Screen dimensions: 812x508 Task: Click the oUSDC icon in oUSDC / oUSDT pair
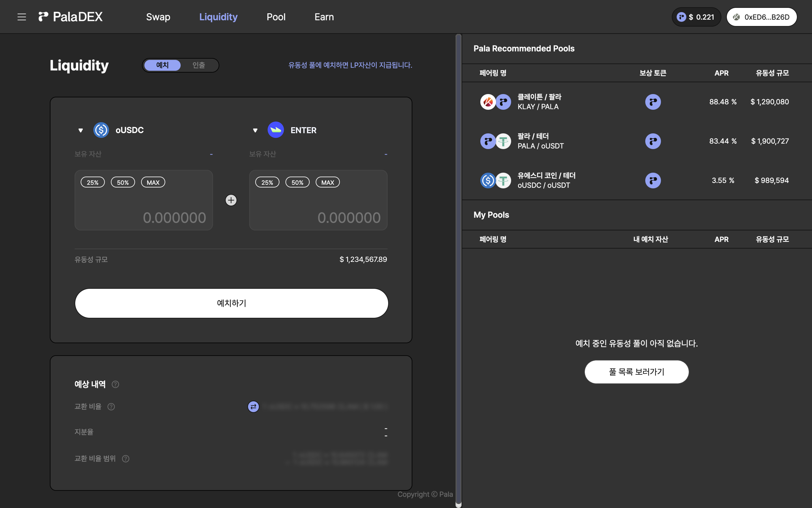click(x=488, y=180)
